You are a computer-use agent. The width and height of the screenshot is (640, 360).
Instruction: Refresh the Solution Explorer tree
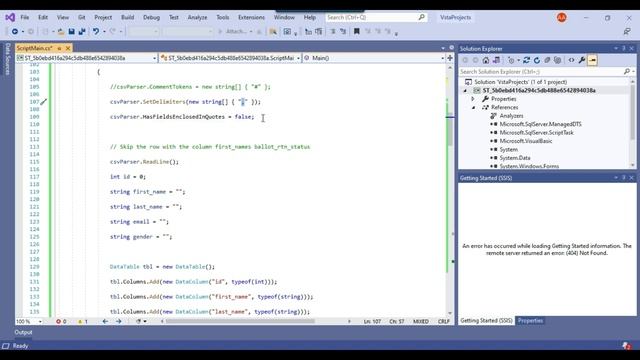(x=537, y=60)
